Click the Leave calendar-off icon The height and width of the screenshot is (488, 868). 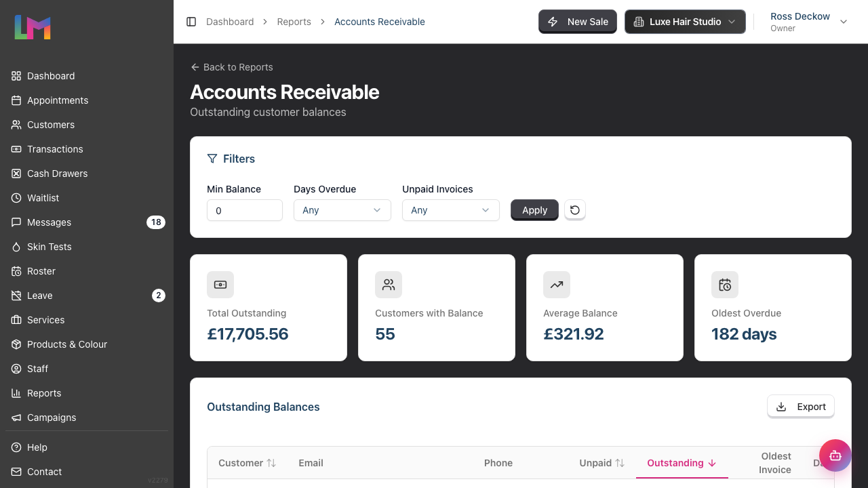click(x=16, y=296)
